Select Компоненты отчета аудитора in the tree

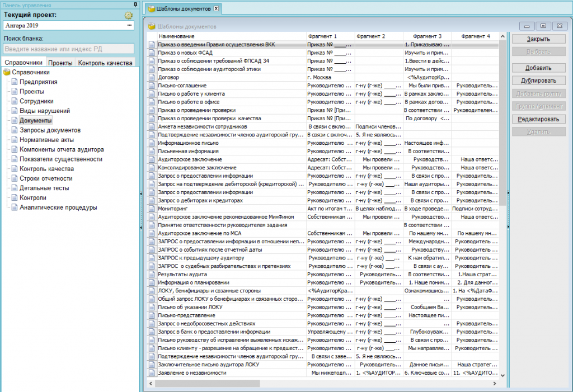(62, 149)
